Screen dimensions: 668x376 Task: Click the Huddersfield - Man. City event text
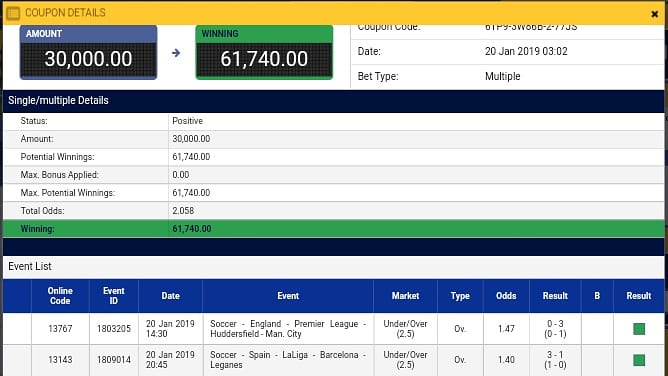click(x=288, y=329)
